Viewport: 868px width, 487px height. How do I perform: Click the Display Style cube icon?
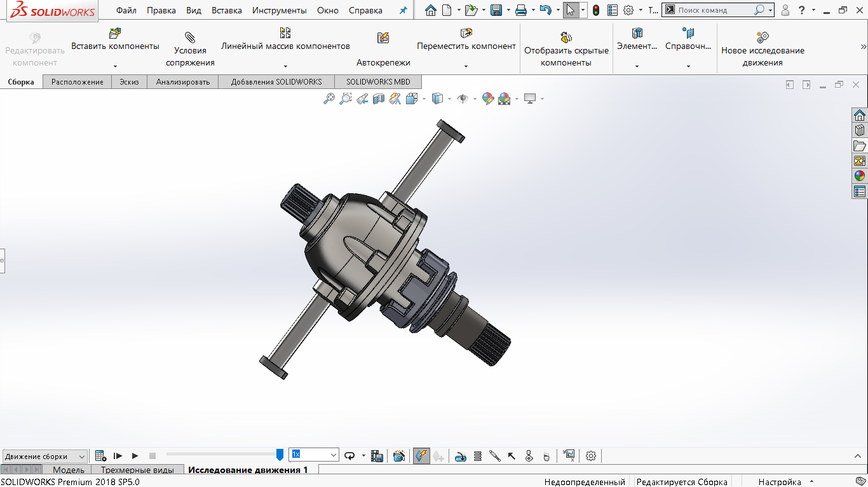pos(437,99)
